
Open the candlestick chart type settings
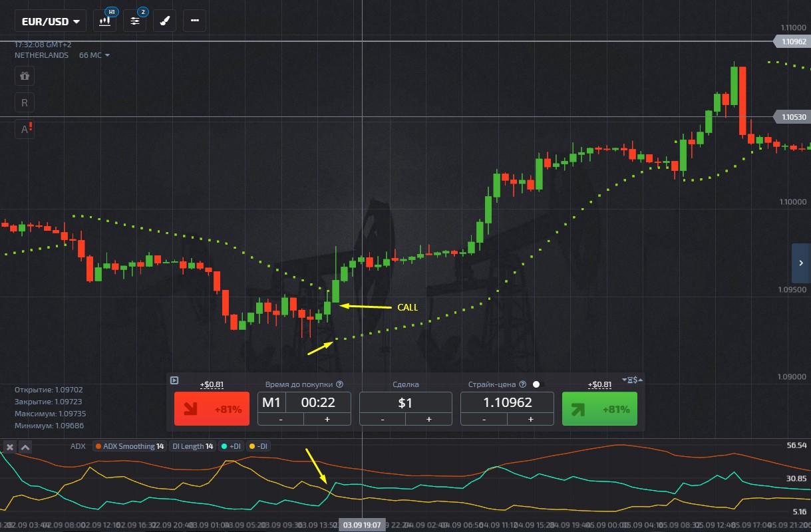pos(104,21)
